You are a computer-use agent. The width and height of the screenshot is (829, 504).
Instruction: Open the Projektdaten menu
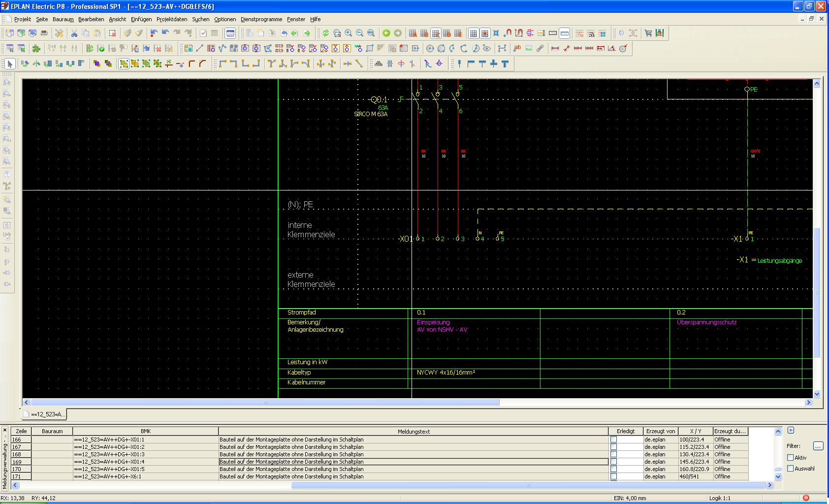[x=172, y=19]
